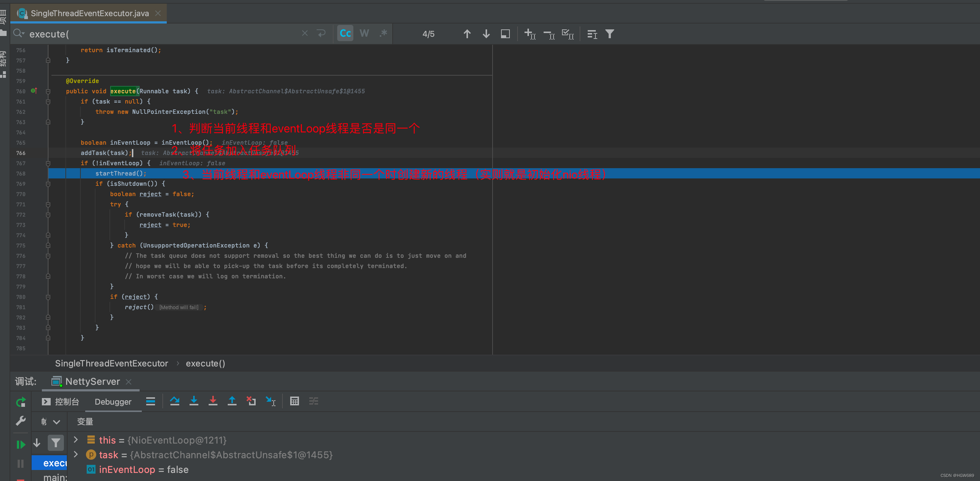Select the main stack frame row
This screenshot has width=980, height=481.
click(x=50, y=477)
